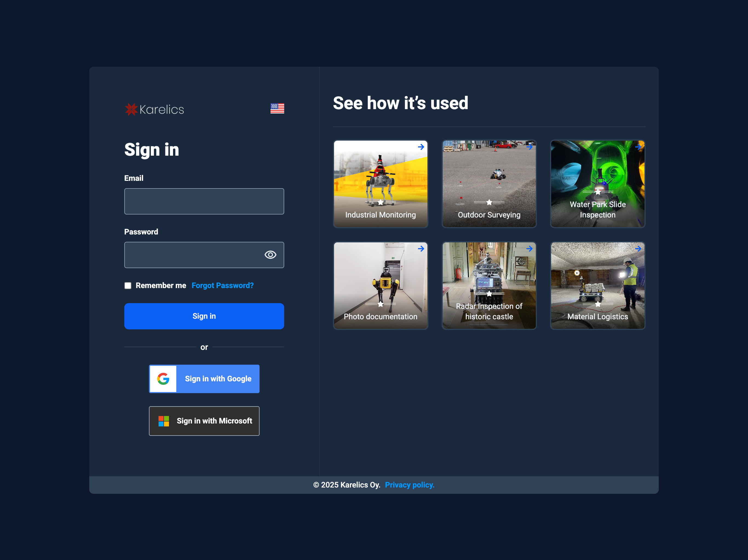
Task: Open Photo documentation using its arrow icon
Action: (x=421, y=249)
